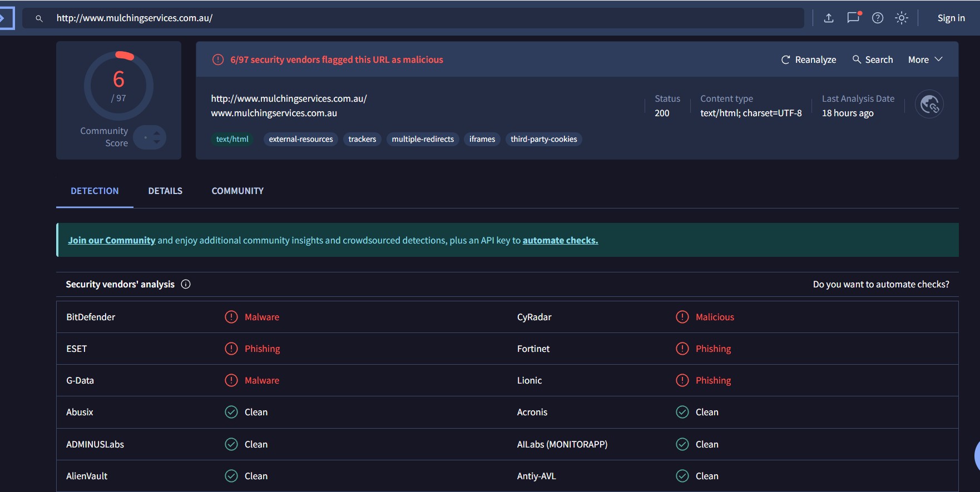Switch to the COMMUNITY tab
The height and width of the screenshot is (492, 980).
[237, 191]
